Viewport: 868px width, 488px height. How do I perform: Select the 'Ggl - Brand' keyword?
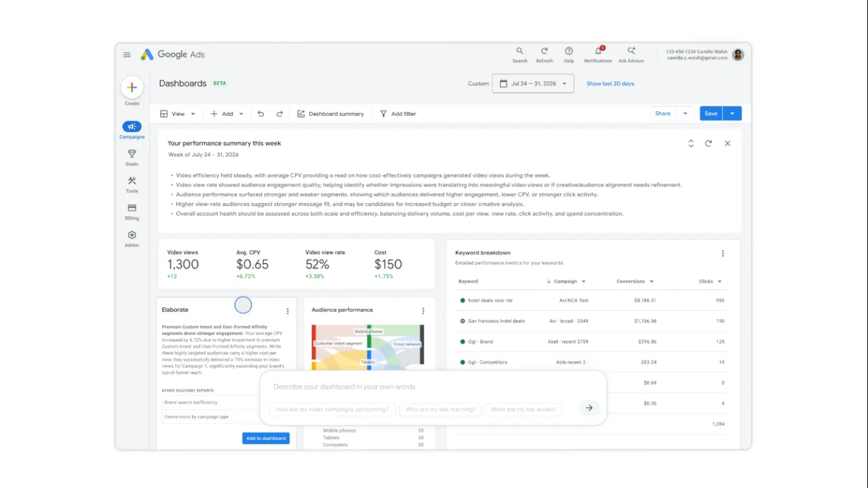tap(480, 342)
